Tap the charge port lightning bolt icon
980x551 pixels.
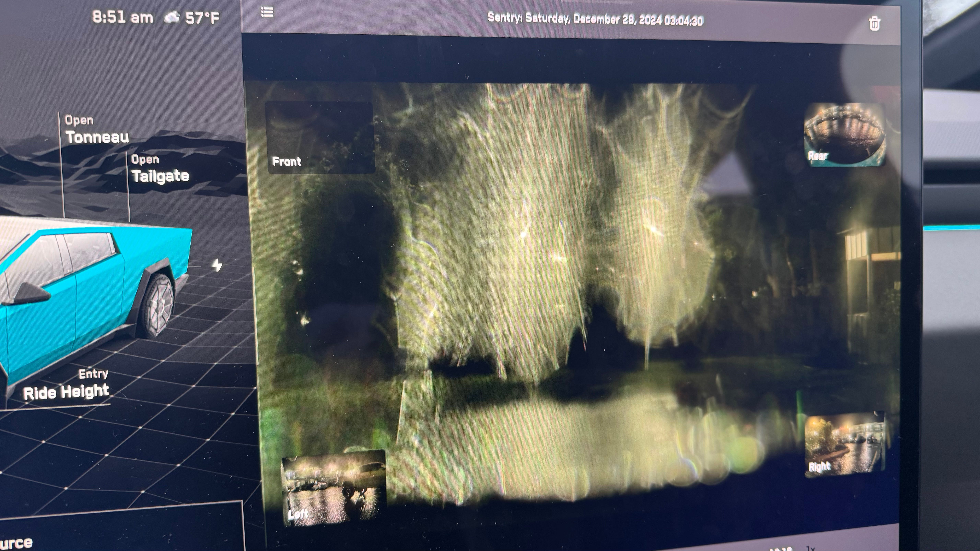[217, 265]
